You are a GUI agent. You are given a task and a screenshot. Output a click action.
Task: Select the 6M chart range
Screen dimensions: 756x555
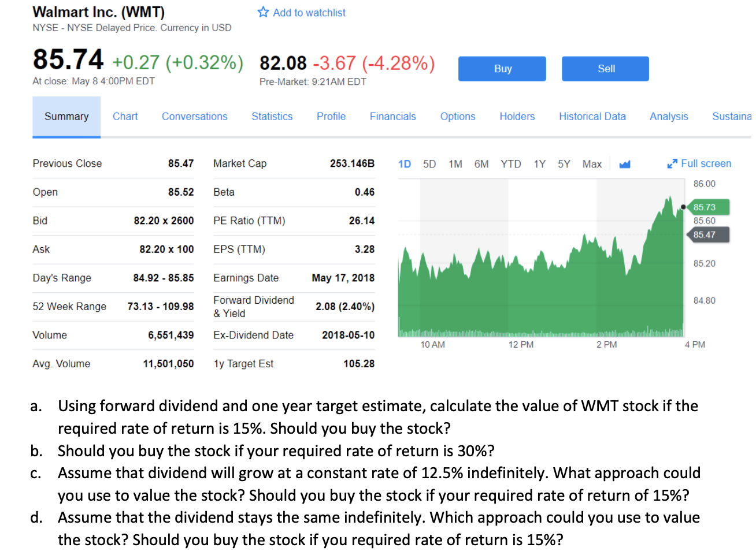click(x=481, y=164)
